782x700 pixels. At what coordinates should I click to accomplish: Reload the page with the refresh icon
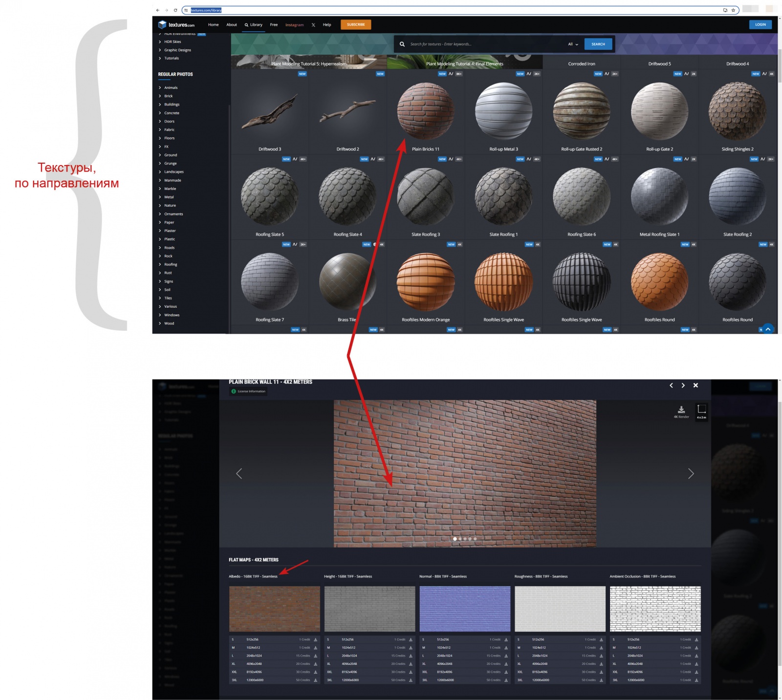click(175, 10)
